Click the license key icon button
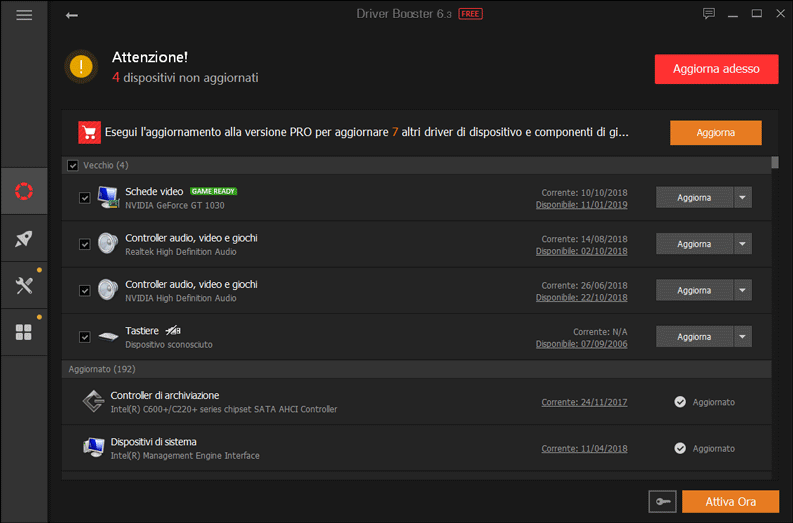The height and width of the screenshot is (523, 793). 663,502
